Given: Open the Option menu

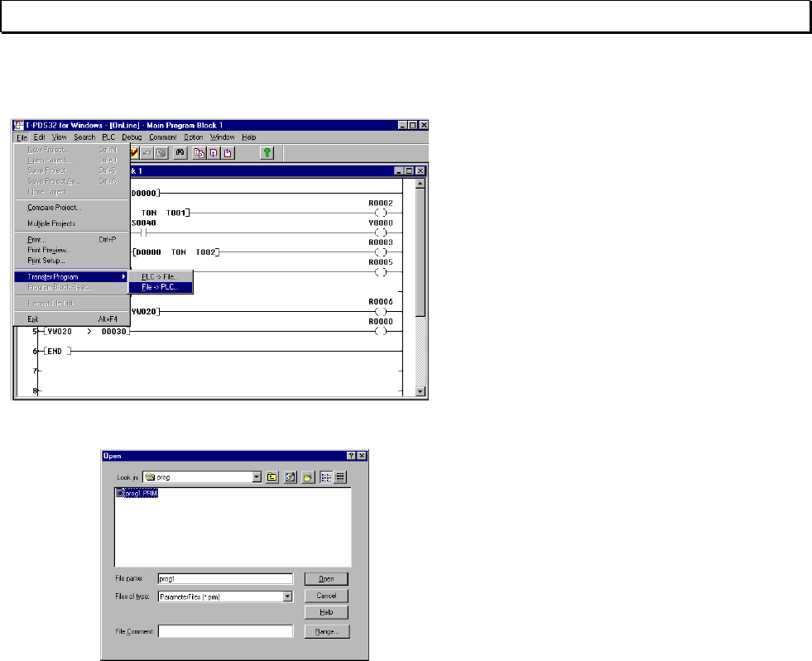Looking at the screenshot, I should tap(193, 137).
